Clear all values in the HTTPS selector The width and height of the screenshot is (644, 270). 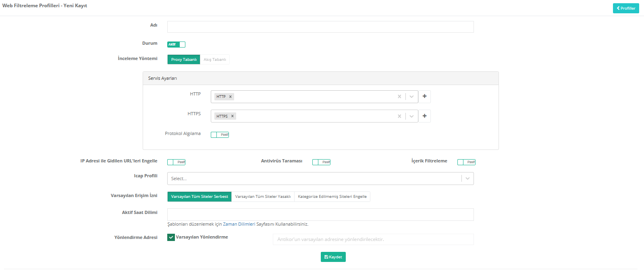[x=399, y=116]
